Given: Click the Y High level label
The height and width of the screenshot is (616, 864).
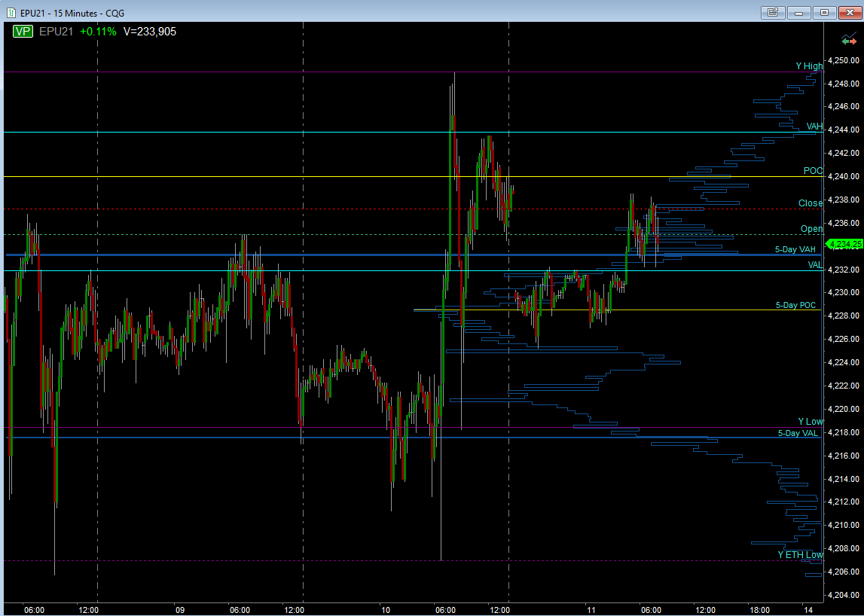Looking at the screenshot, I should pyautogui.click(x=809, y=66).
